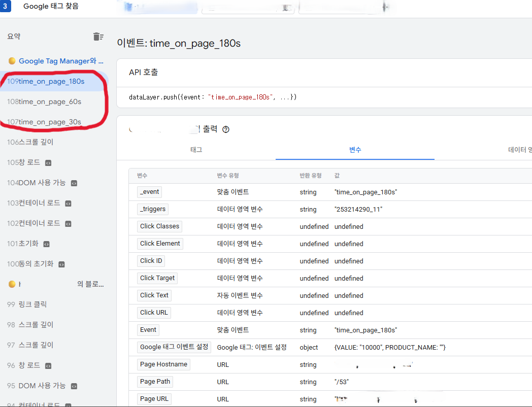Screen dimensions: 532x407
Task: Select the 변수 tab
Action: (355, 150)
